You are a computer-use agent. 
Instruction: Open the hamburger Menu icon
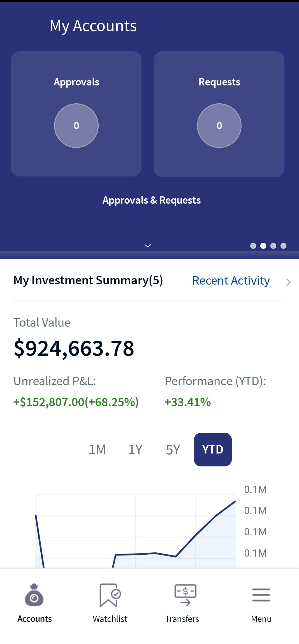point(261,595)
